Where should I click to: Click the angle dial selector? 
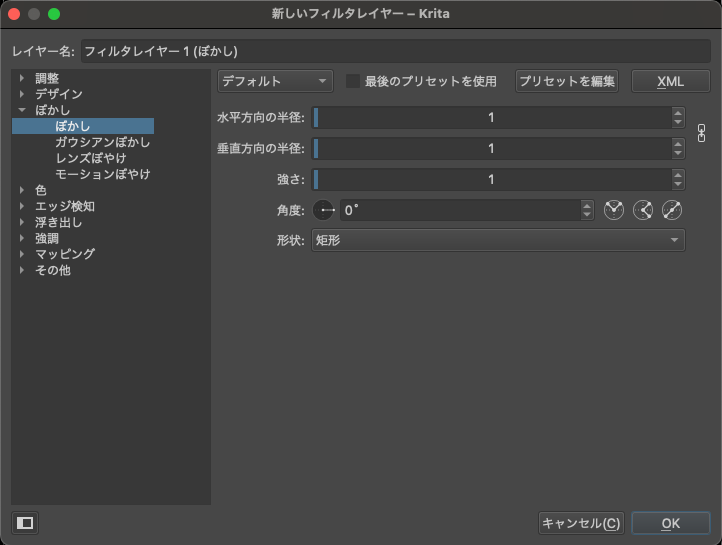point(323,210)
